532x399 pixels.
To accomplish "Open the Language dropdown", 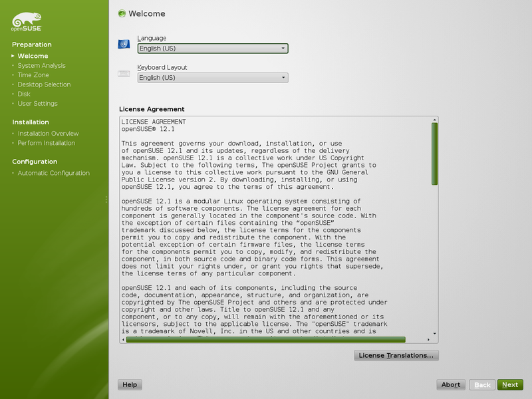I will click(x=213, y=49).
